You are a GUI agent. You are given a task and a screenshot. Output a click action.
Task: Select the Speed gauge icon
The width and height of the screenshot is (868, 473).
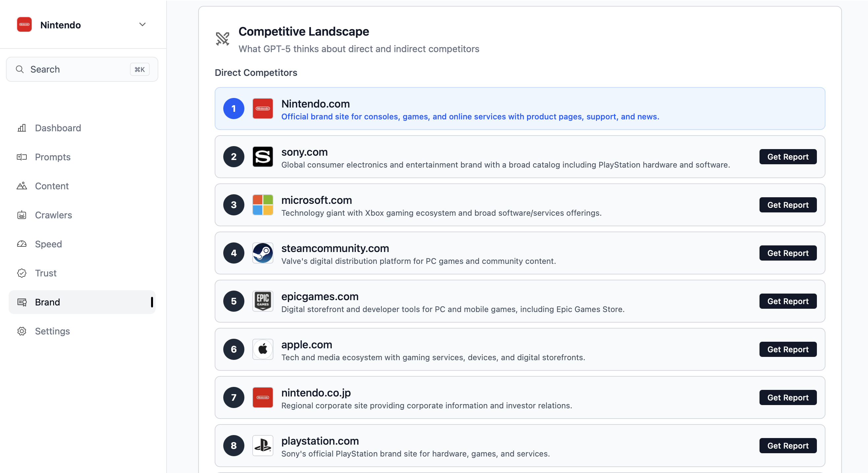[x=21, y=244]
